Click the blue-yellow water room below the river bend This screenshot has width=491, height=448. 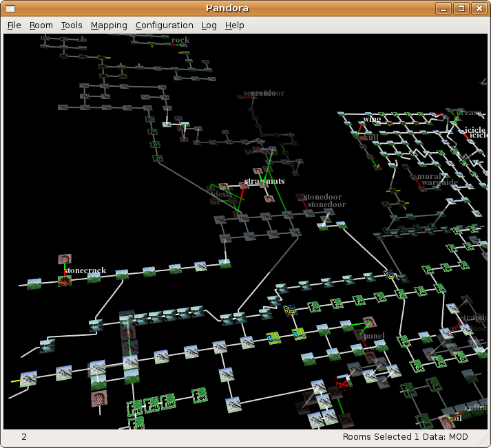pos(290,310)
